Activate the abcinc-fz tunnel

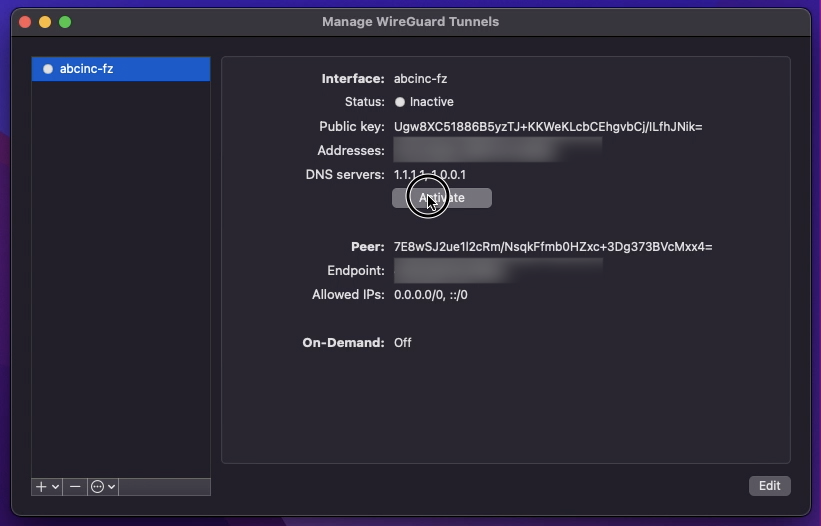442,198
